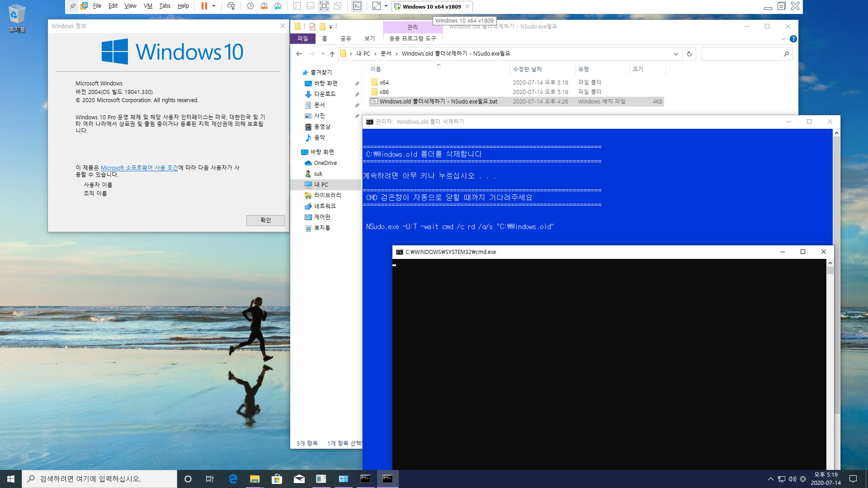Open File Explorer help icon

click(x=793, y=39)
